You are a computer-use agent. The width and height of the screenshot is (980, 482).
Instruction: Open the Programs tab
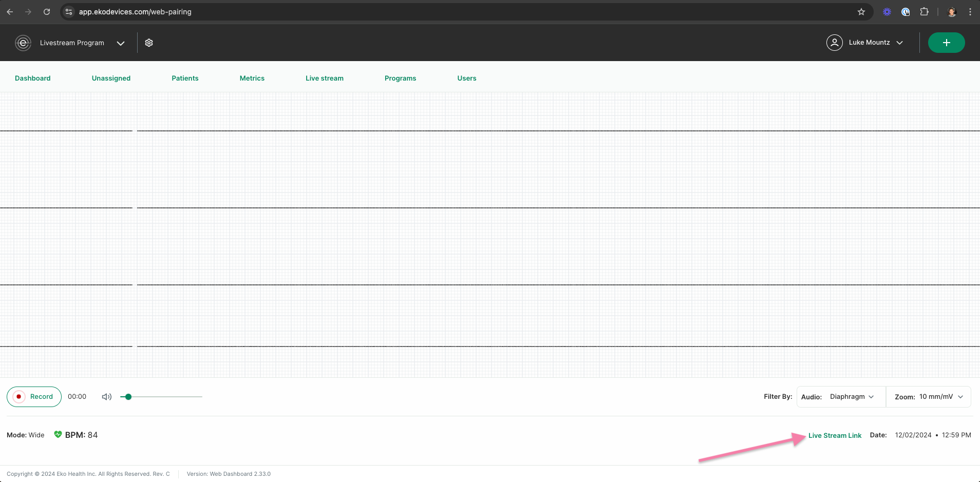pos(401,78)
